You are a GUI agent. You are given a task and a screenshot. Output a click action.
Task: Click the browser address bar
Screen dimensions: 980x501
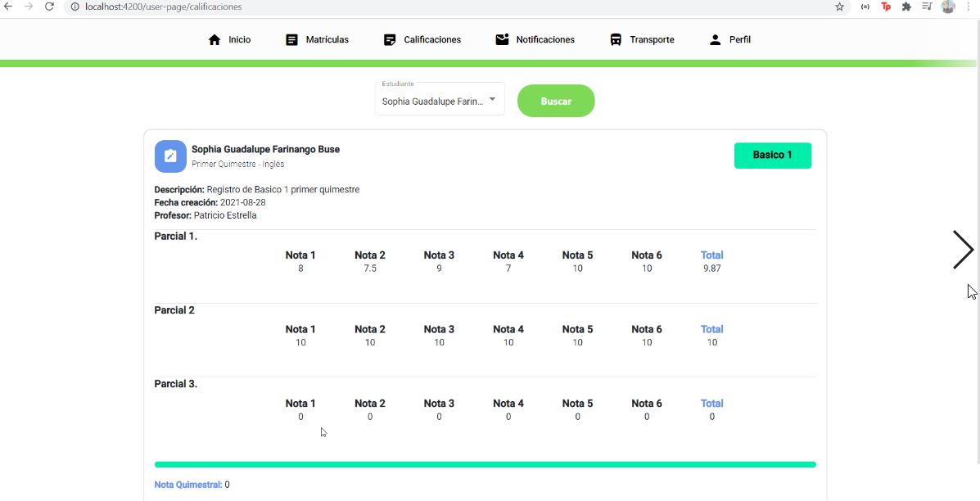click(246, 7)
